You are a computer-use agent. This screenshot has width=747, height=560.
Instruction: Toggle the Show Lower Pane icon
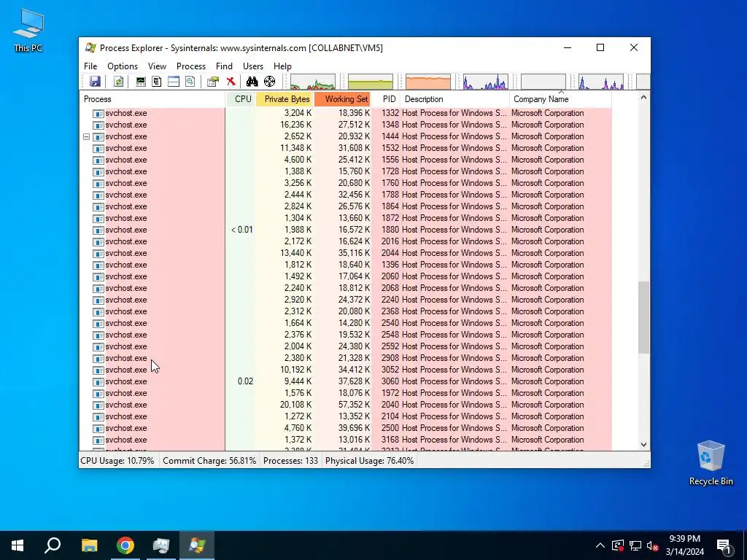point(174,82)
